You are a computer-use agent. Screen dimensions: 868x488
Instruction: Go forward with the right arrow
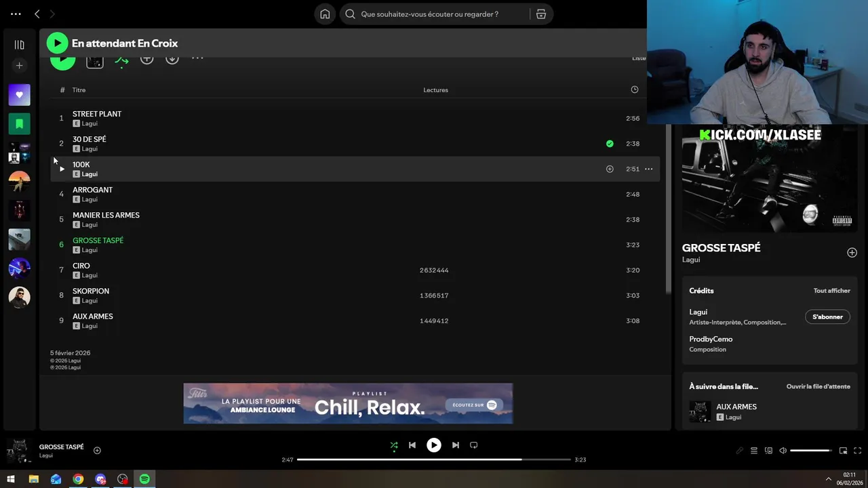(x=52, y=14)
